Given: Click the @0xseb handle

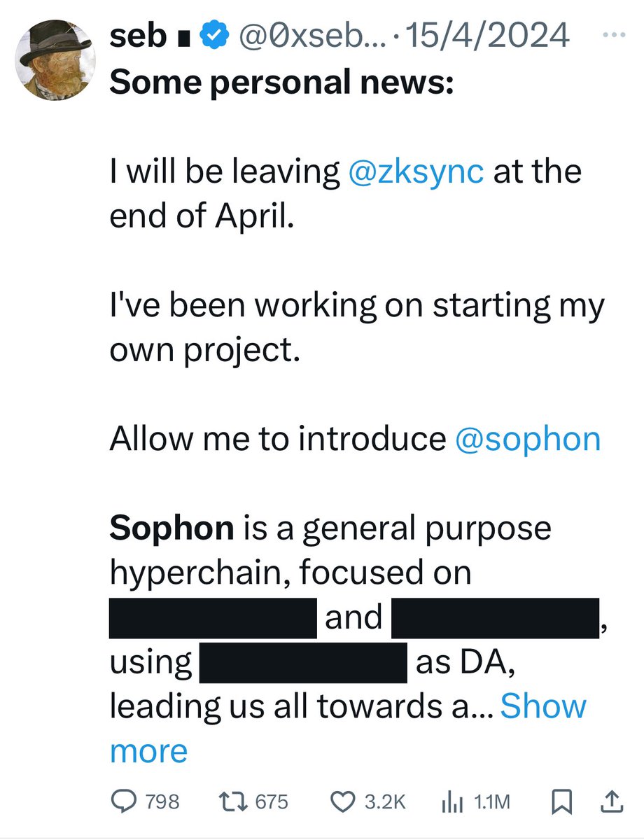Looking at the screenshot, I should pos(299,36).
